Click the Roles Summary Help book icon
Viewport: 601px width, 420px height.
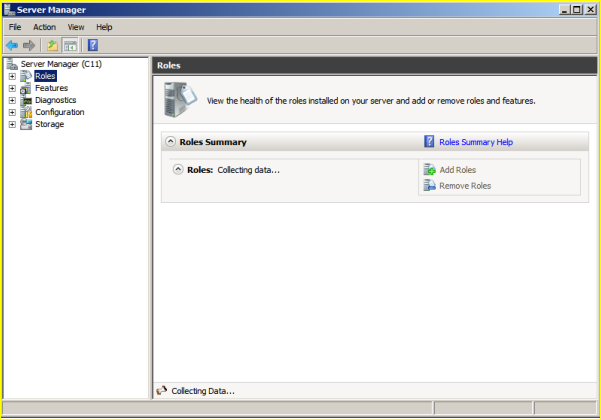(429, 141)
